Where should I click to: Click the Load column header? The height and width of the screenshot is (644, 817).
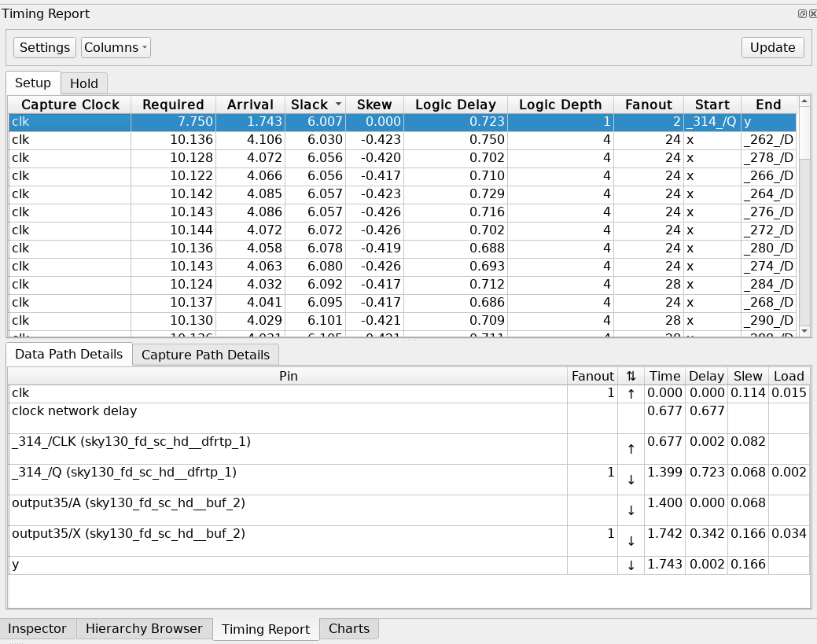(789, 376)
